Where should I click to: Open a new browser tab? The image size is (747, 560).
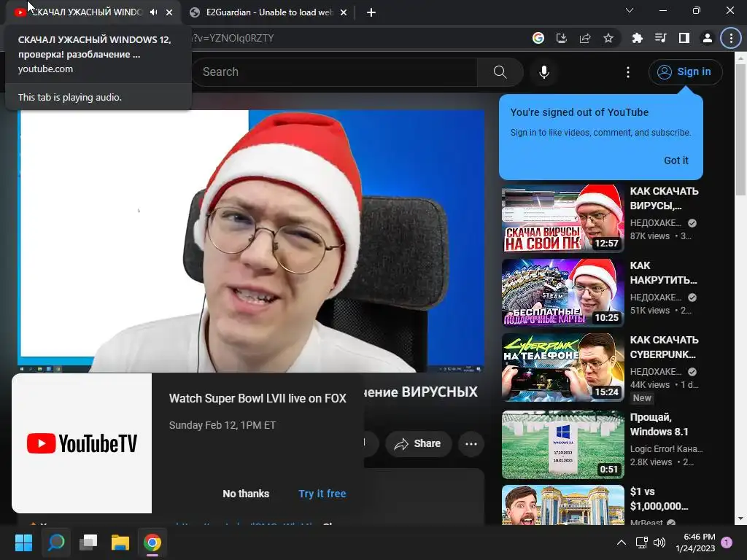371,12
